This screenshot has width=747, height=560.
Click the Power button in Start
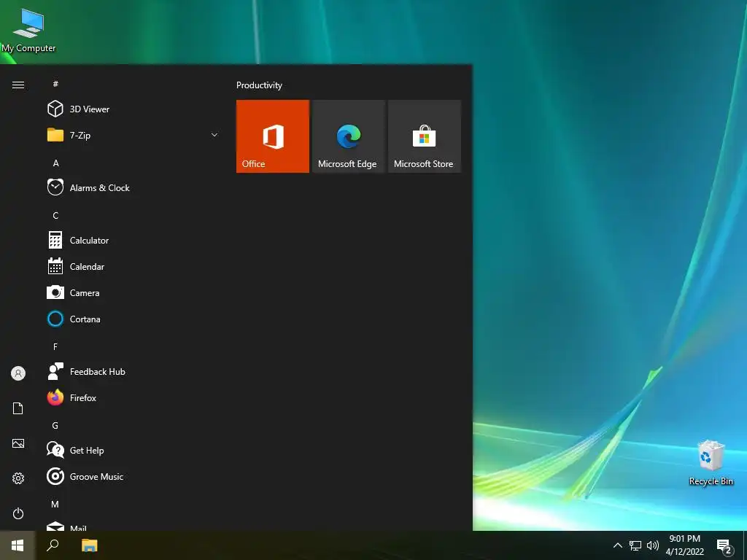pyautogui.click(x=18, y=513)
